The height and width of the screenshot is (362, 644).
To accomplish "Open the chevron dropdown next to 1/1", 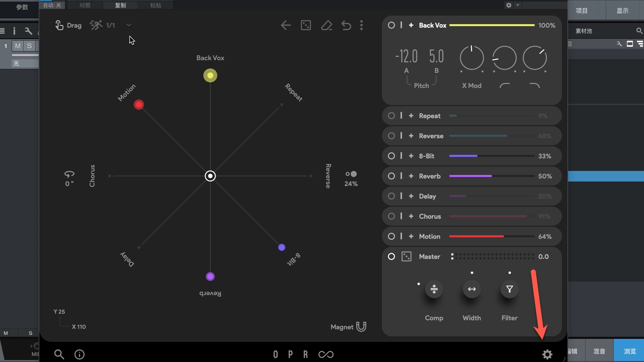I will coord(129,25).
